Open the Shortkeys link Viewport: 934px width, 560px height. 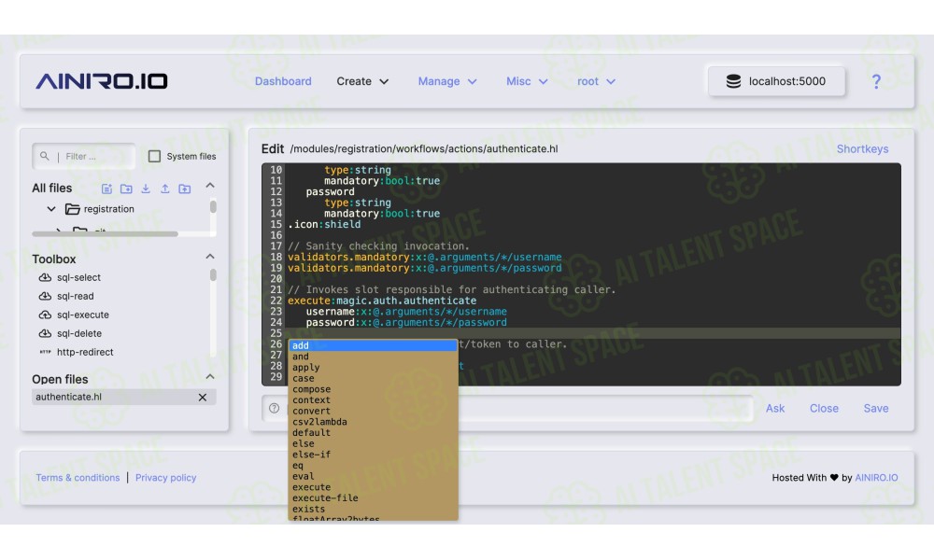(862, 148)
